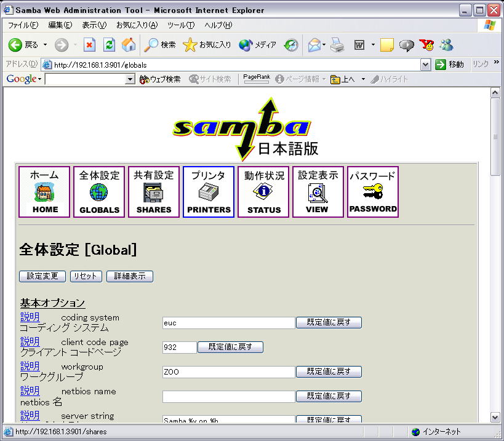
Task: Open the STATUS info icon
Action: [263, 192]
